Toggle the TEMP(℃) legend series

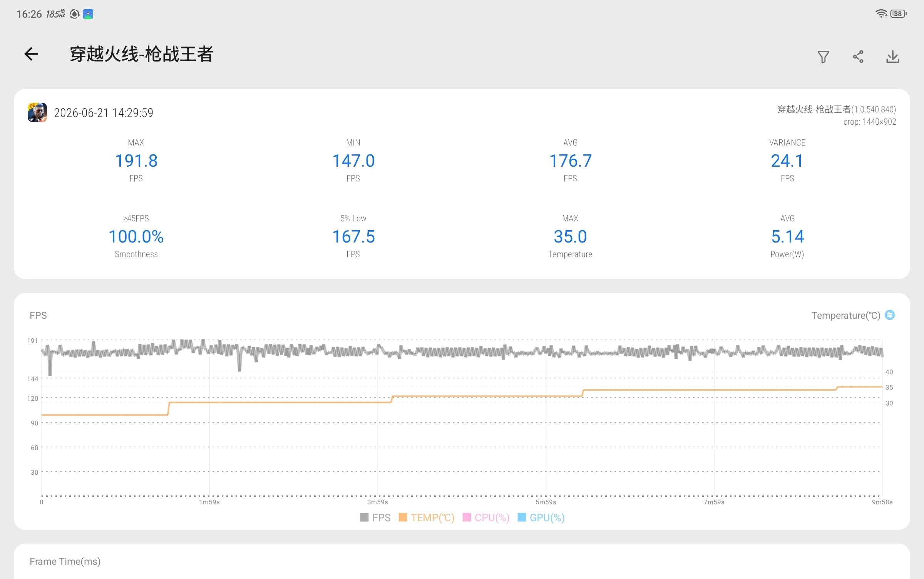427,517
